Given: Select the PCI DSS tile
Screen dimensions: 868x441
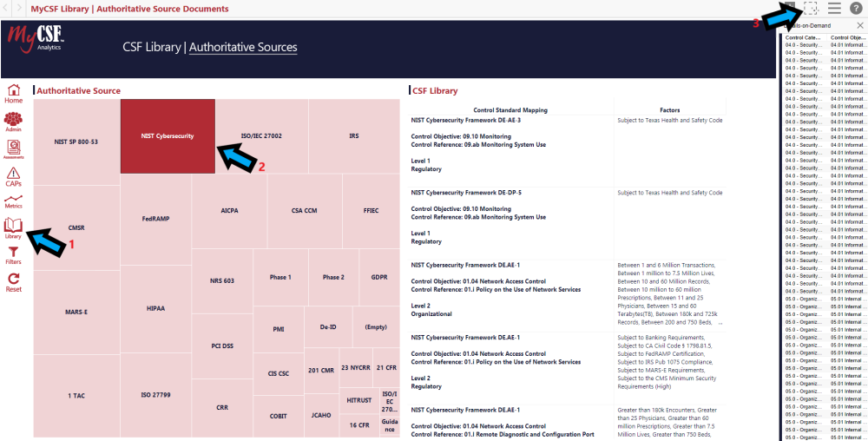Looking at the screenshot, I should (x=222, y=346).
